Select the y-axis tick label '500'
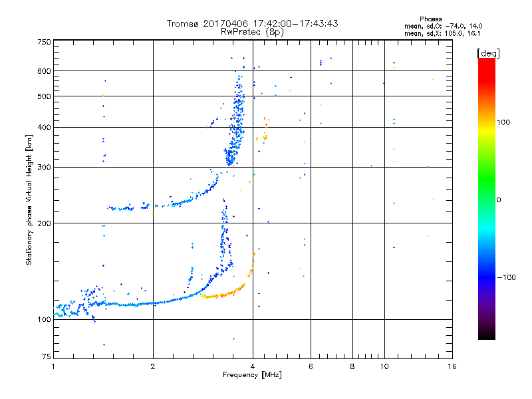532x399 pixels. [44, 96]
